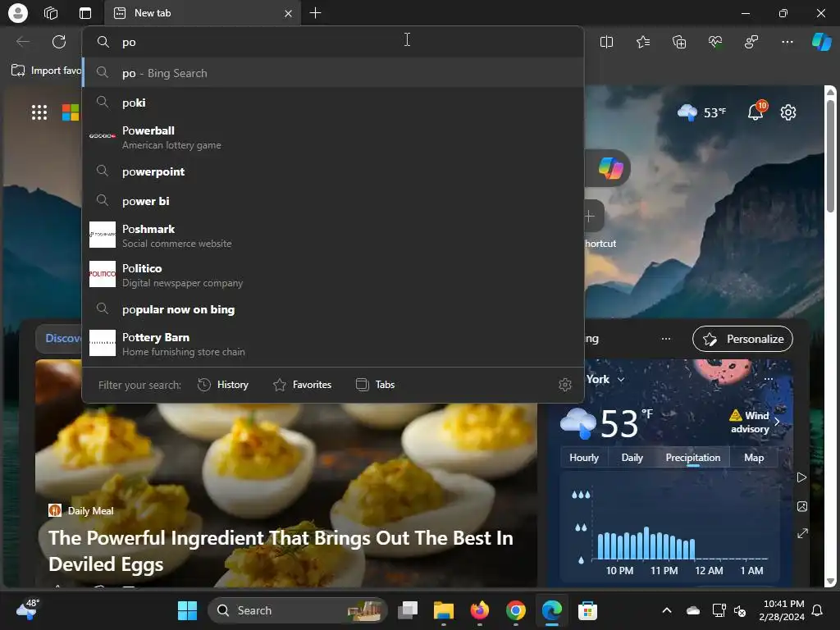Click the Microsoft logo

click(x=71, y=112)
